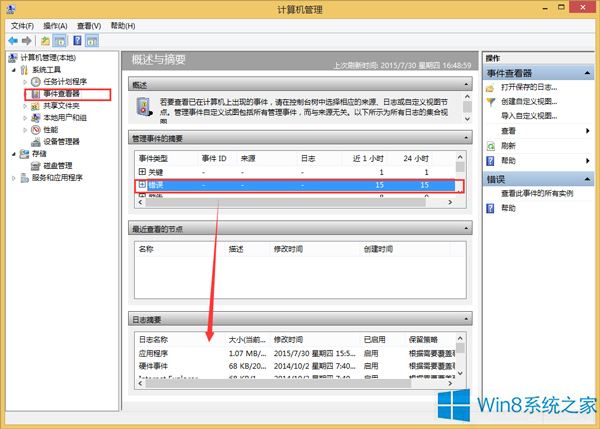Collapse the 最近查看的节点 section

(x=466, y=228)
